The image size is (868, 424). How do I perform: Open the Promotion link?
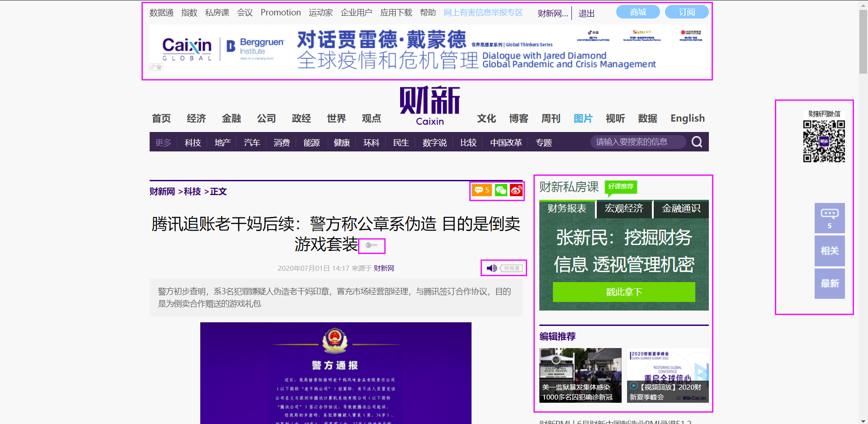281,13
